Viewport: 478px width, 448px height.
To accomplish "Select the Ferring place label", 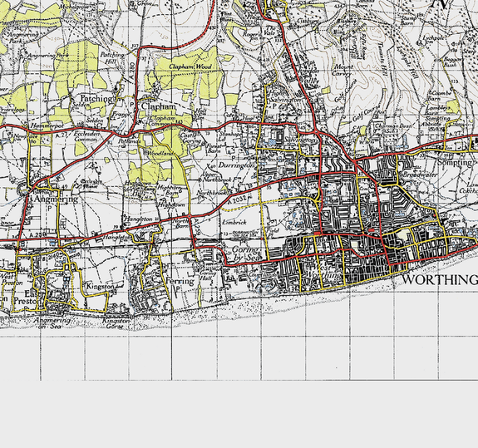I will (x=180, y=281).
